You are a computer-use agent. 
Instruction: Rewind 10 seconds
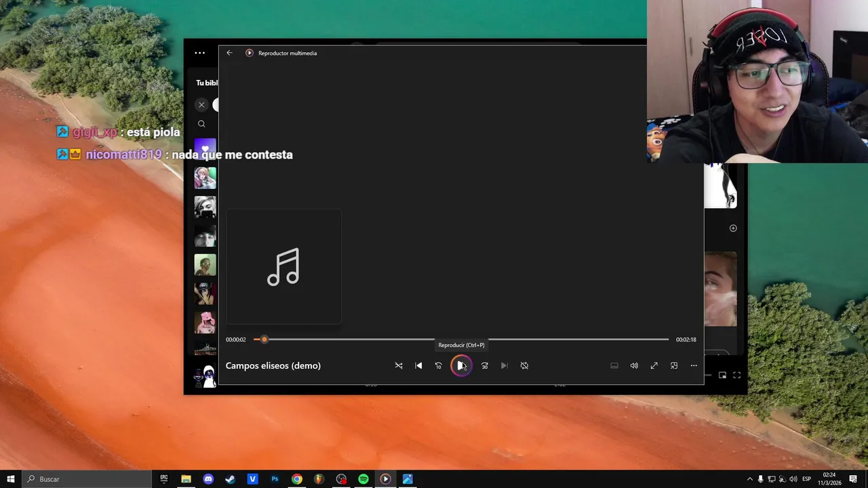coord(438,365)
